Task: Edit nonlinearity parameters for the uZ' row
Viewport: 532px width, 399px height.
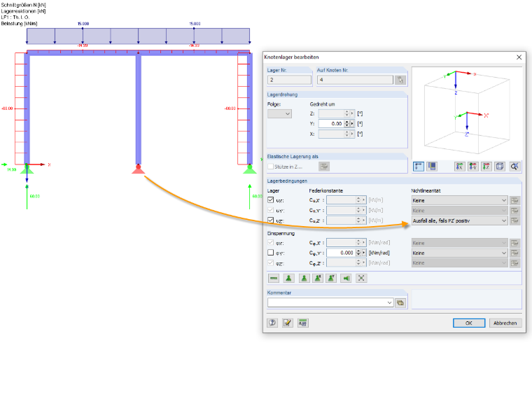Action: tap(514, 220)
